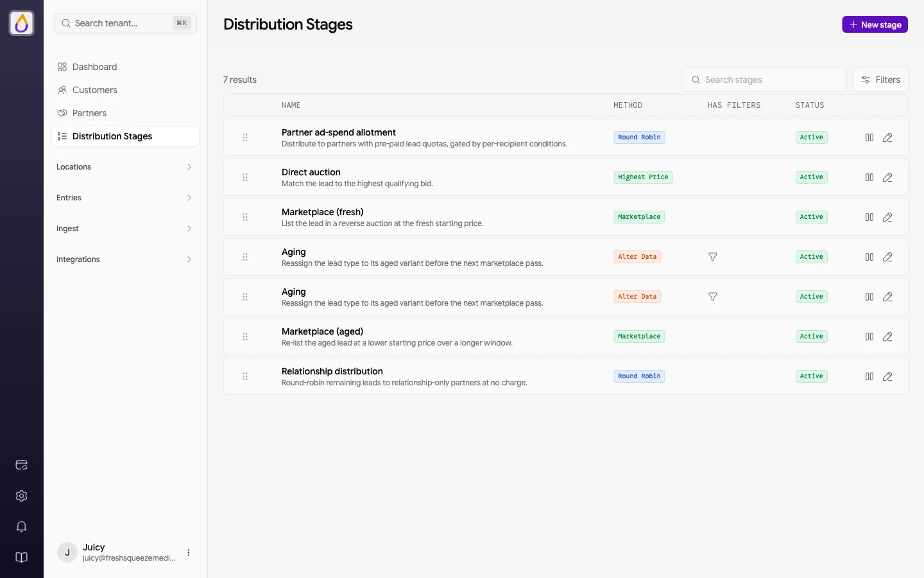Click STATUS column header
This screenshot has height=578, width=924.
[x=810, y=105]
